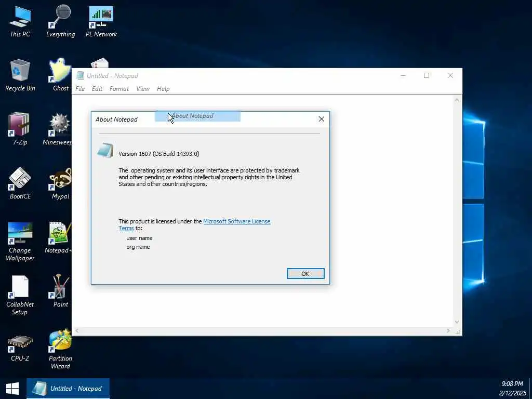Select the Notepad++ desktop icon

pos(58,237)
